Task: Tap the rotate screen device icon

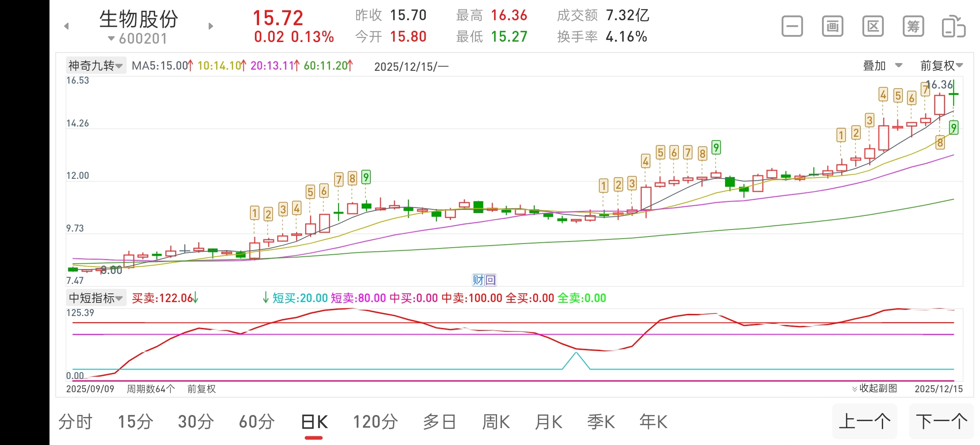Action: tap(953, 27)
